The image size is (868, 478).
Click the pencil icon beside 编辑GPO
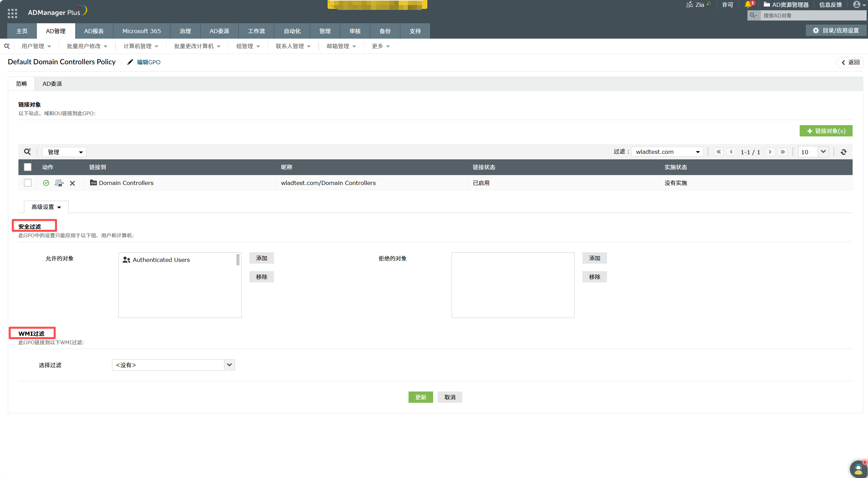pos(130,62)
